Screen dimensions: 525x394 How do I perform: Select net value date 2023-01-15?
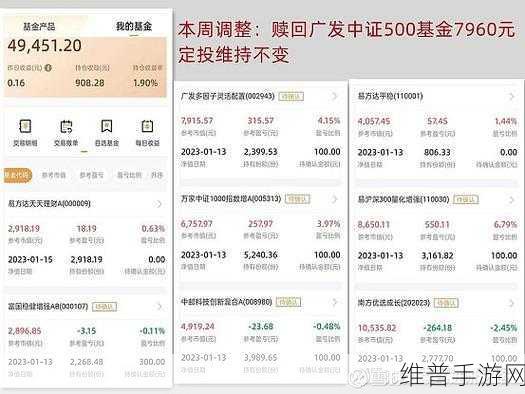[x=30, y=260]
